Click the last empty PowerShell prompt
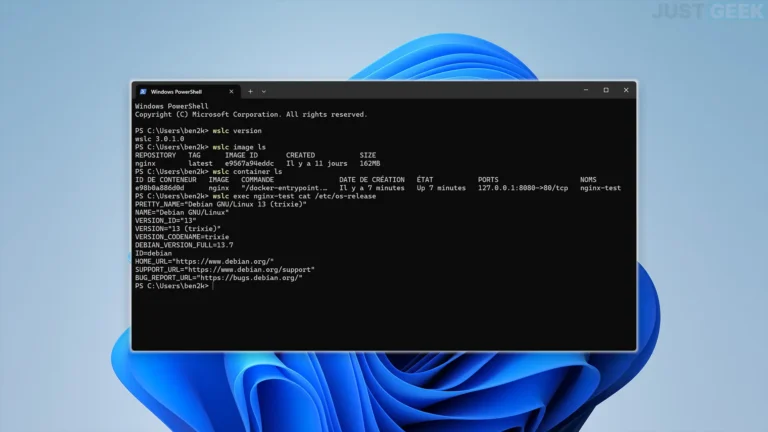 point(174,286)
